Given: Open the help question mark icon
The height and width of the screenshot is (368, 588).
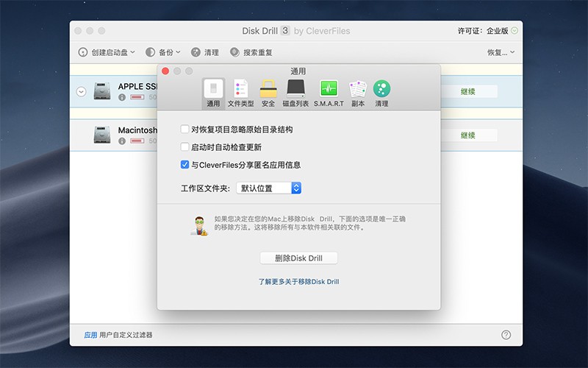Looking at the screenshot, I should [506, 335].
